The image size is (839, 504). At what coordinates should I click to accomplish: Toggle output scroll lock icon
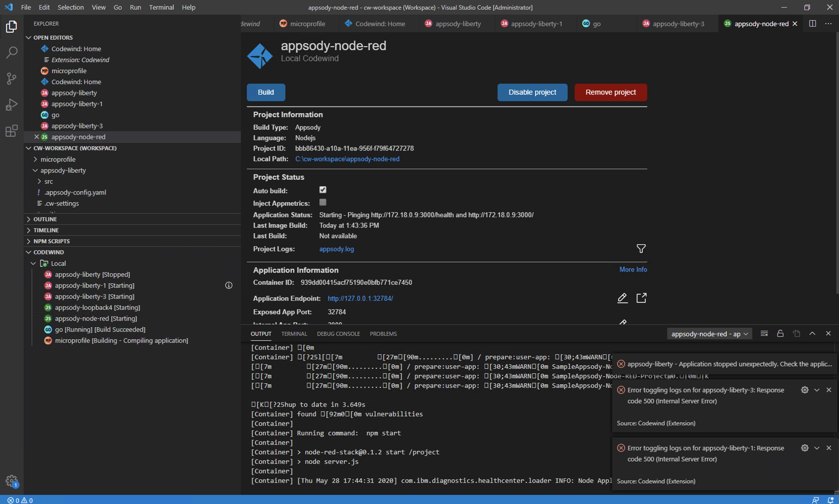point(780,334)
